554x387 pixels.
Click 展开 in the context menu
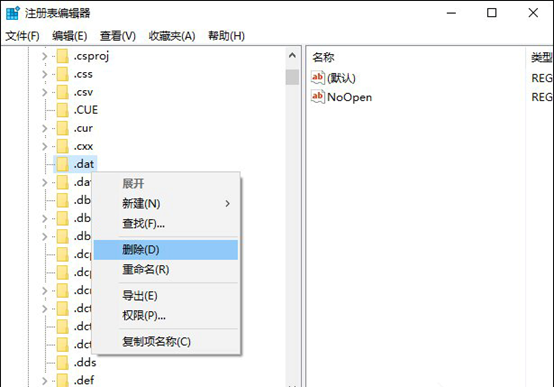pos(166,184)
